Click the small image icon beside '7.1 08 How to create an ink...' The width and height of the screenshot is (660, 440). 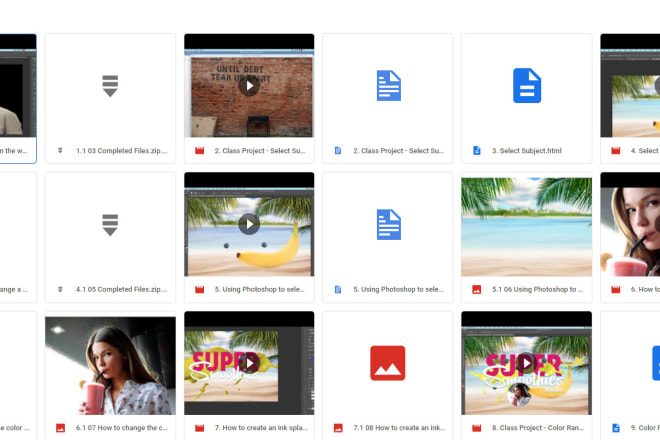pyautogui.click(x=338, y=428)
